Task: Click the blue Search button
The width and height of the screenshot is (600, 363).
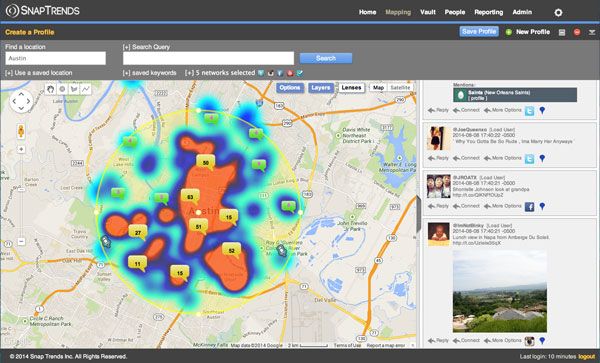Action: [326, 58]
